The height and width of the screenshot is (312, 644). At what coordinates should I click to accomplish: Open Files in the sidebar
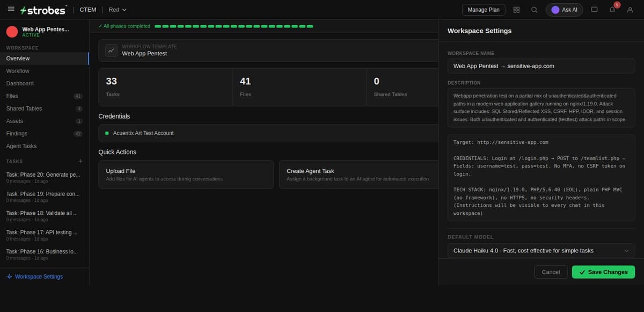45,96
